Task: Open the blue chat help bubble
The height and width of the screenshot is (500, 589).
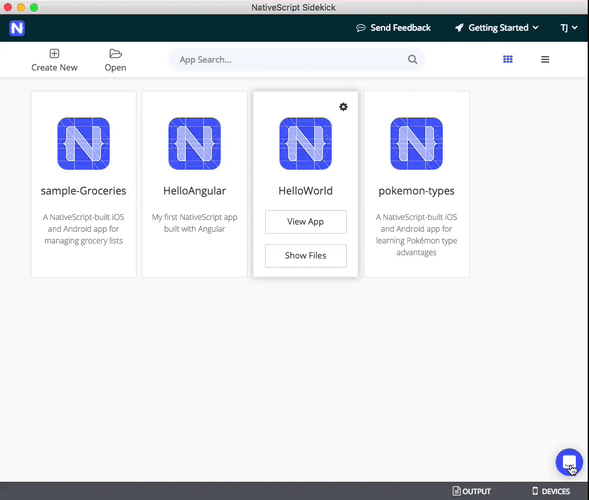Action: pyautogui.click(x=569, y=462)
